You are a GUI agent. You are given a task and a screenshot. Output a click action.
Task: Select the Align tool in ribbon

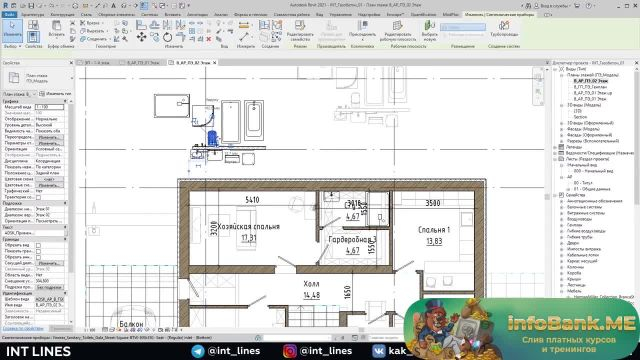(x=141, y=25)
